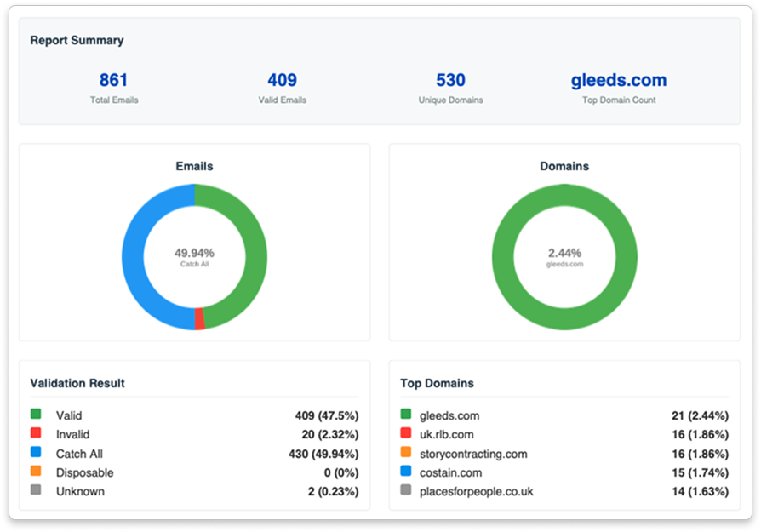Image resolution: width=761 pixels, height=532 pixels.
Task: Click the Validation Result panel heading
Action: point(77,383)
